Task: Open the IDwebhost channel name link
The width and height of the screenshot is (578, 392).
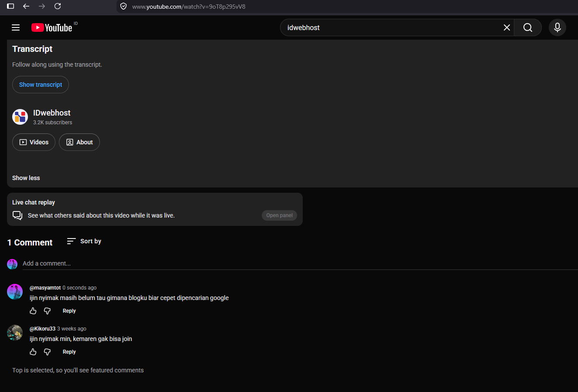Action: click(52, 113)
